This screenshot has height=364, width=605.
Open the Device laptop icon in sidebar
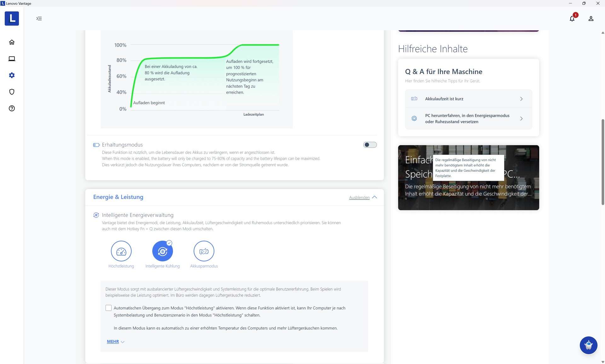click(x=12, y=59)
